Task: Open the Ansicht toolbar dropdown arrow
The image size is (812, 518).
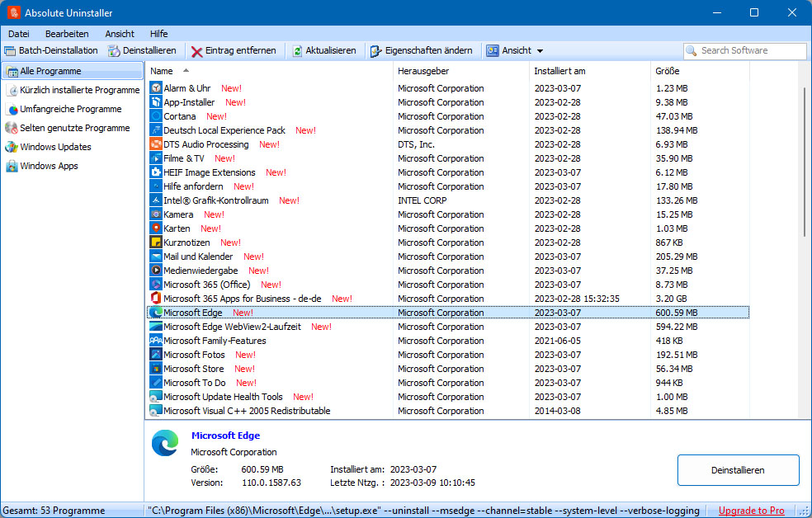Action: (541, 51)
